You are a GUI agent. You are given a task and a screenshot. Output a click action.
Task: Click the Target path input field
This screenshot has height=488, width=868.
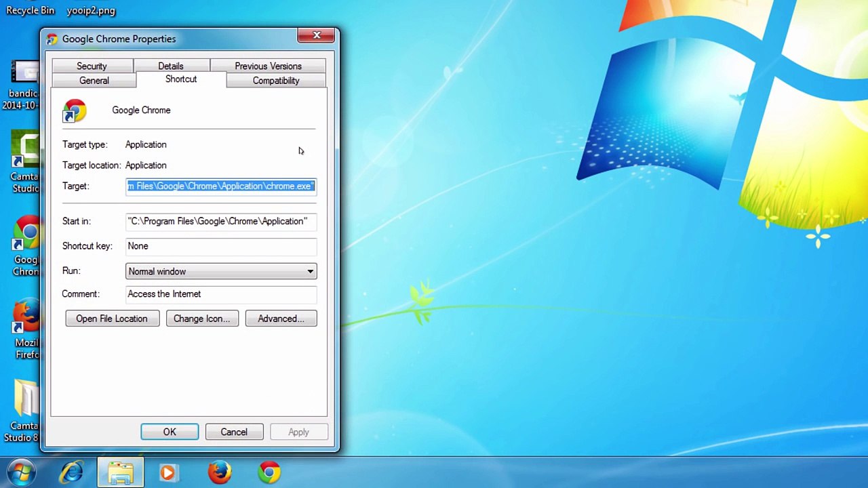221,186
